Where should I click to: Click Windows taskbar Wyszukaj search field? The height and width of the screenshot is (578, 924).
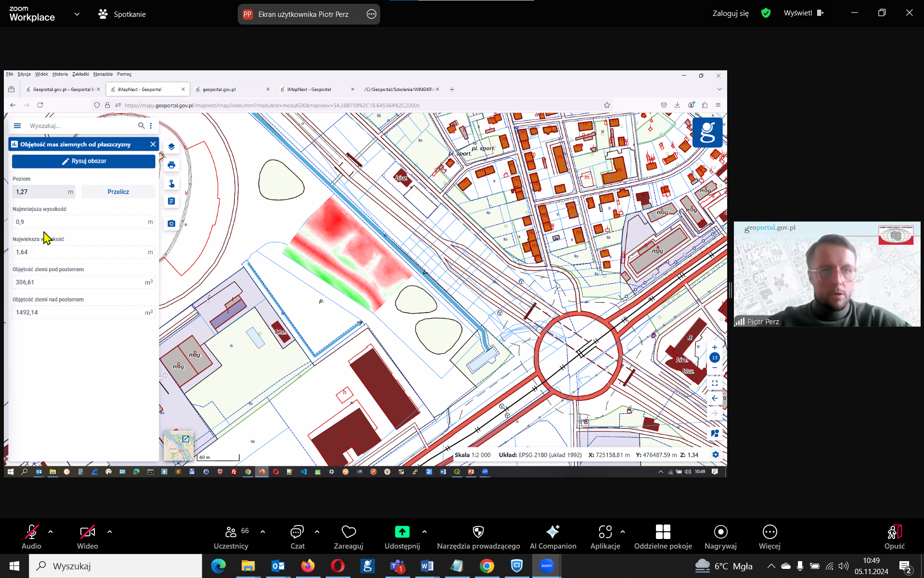click(x=115, y=566)
